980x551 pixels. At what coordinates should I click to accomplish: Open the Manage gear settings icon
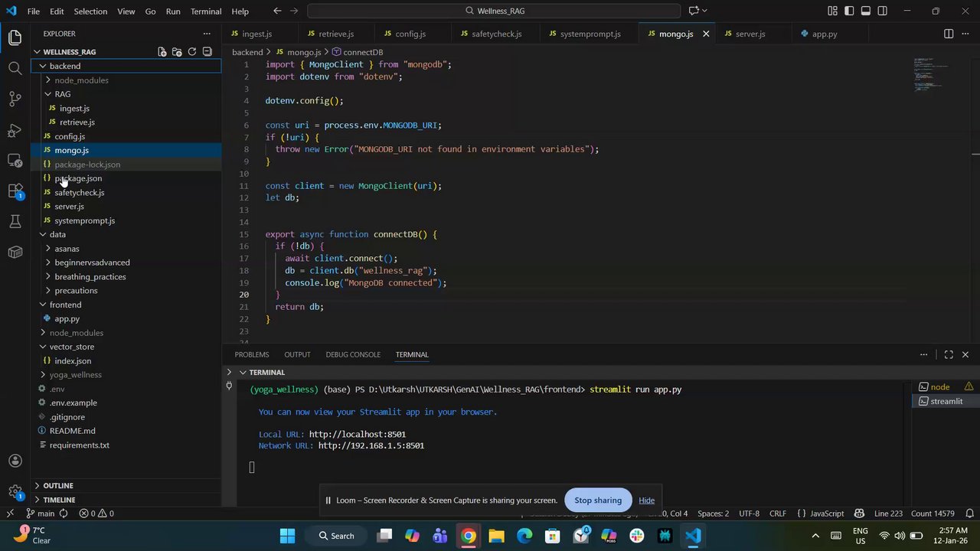click(x=15, y=491)
